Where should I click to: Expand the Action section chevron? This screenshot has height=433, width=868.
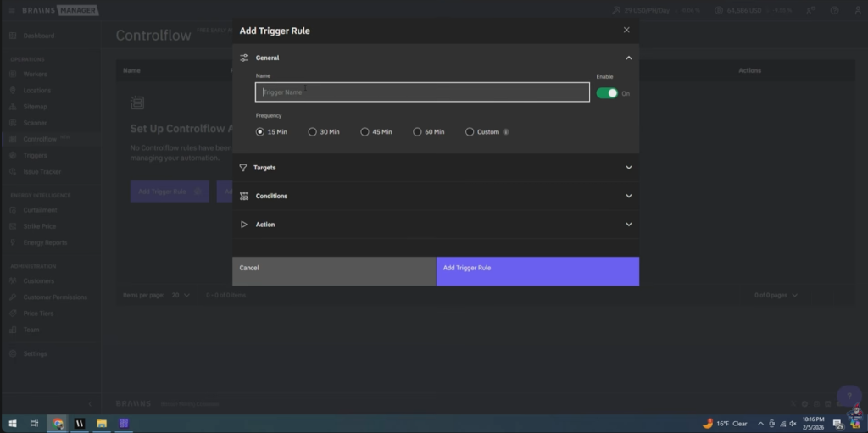(628, 225)
